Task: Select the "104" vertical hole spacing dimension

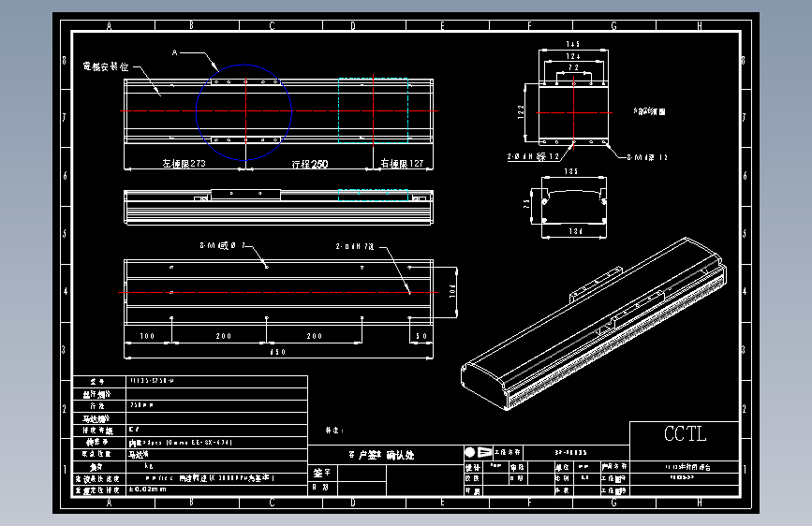Action: pyautogui.click(x=452, y=291)
